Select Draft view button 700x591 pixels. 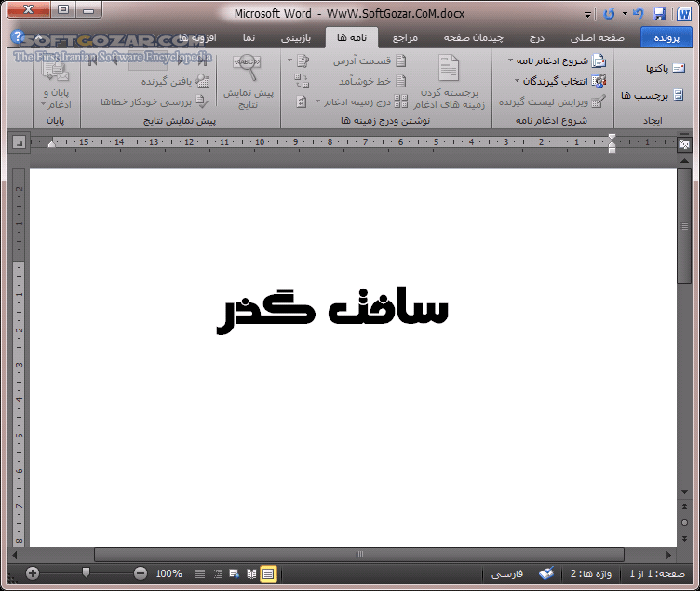[200, 573]
